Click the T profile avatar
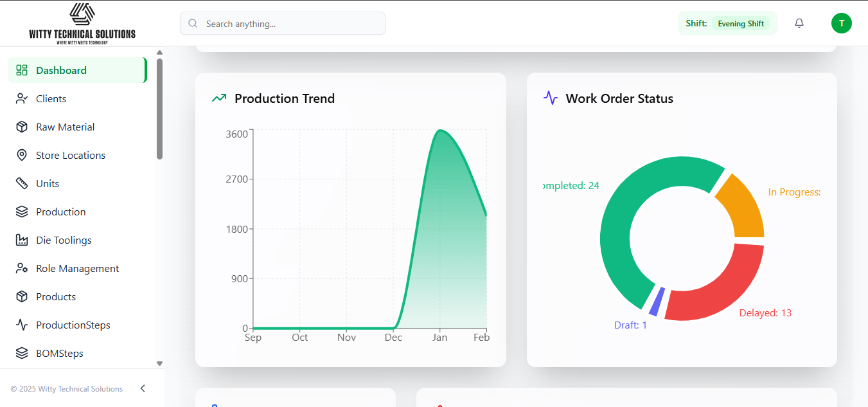This screenshot has width=868, height=407. point(842,23)
